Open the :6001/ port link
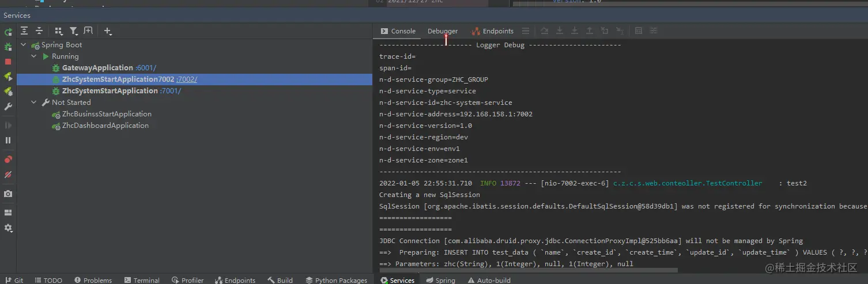The height and width of the screenshot is (284, 868). point(146,68)
